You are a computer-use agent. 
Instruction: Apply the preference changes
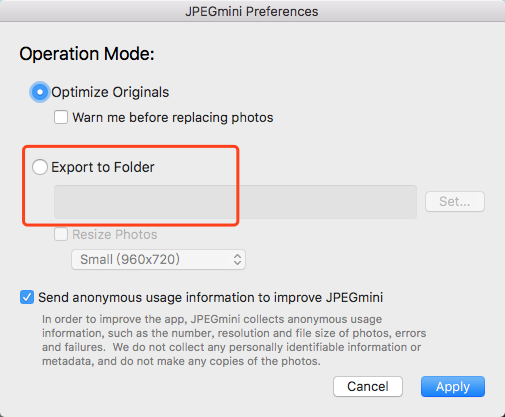click(x=453, y=387)
